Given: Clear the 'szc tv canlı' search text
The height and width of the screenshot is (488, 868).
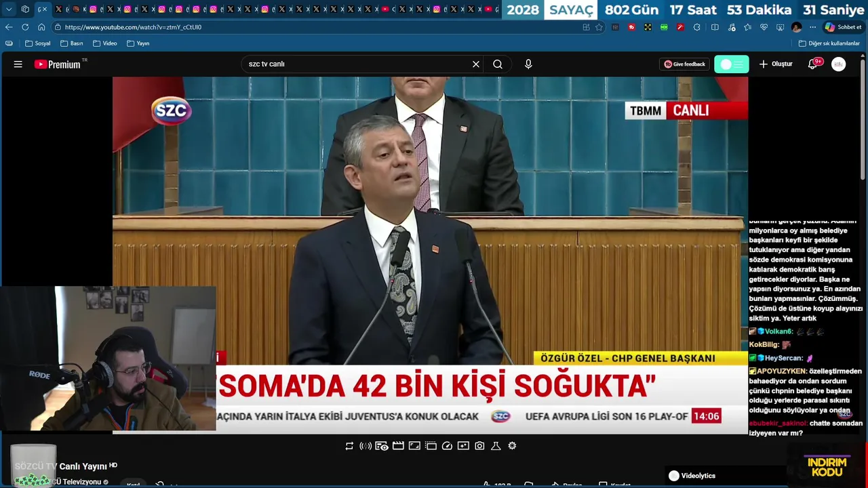Looking at the screenshot, I should coord(476,64).
